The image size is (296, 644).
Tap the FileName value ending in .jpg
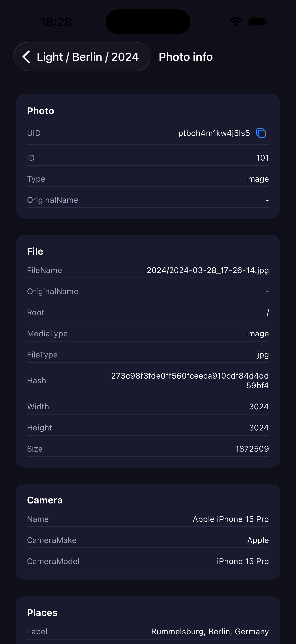tap(208, 270)
